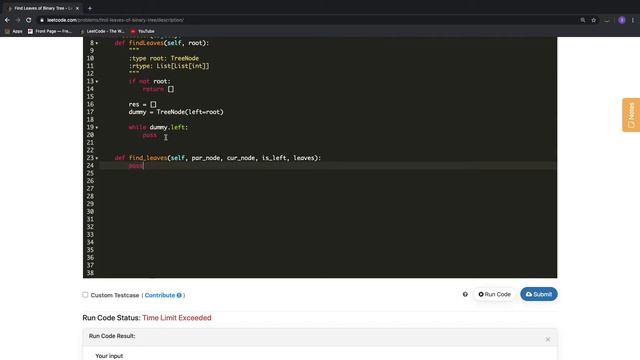The width and height of the screenshot is (640, 360).
Task: Open the orange Notes side panel
Action: pyautogui.click(x=631, y=115)
